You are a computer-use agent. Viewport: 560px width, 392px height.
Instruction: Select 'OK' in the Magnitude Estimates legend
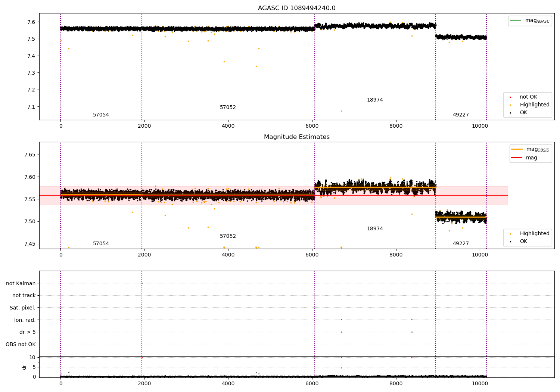(523, 242)
